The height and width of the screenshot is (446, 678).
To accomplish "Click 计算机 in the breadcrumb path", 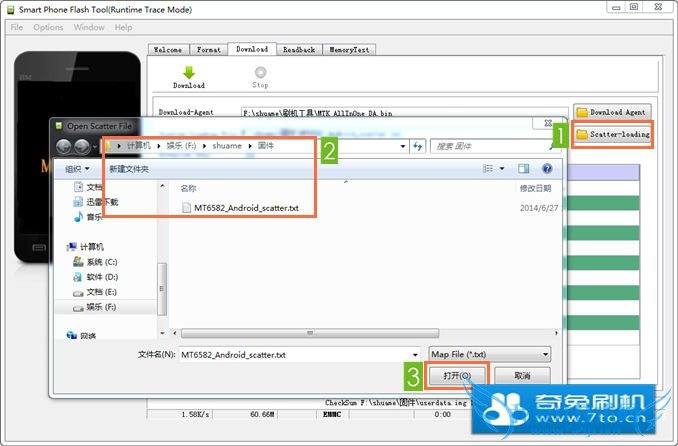I will point(138,146).
